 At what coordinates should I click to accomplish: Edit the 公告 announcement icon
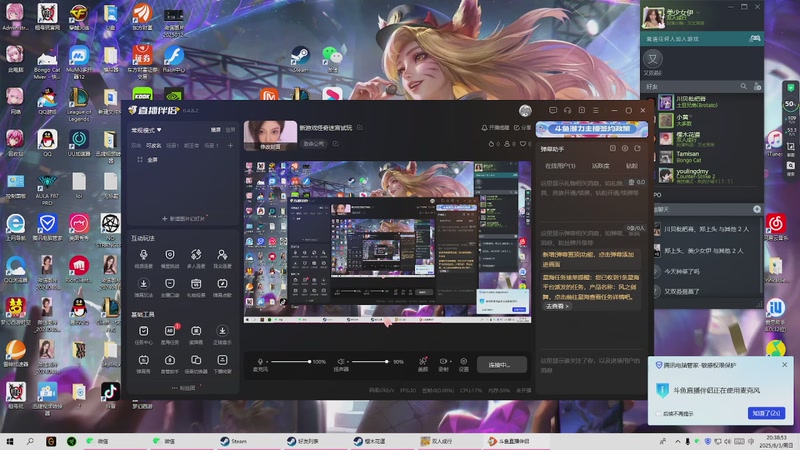[336, 144]
